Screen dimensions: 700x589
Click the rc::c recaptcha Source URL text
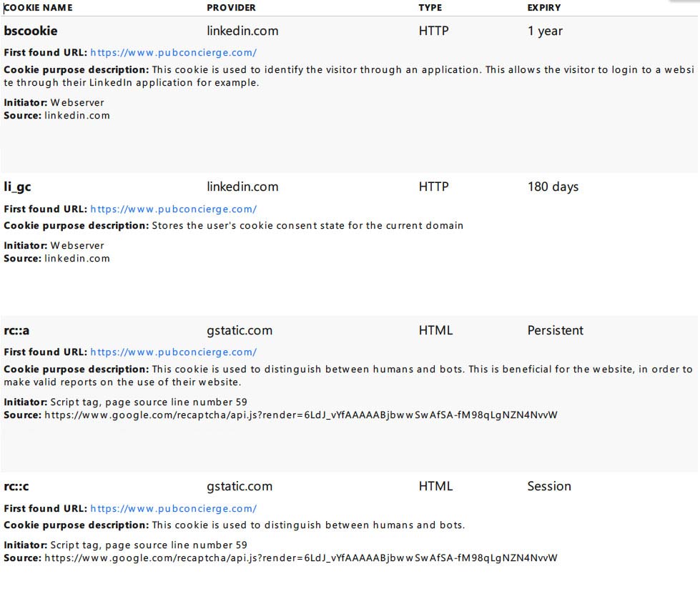tap(301, 558)
